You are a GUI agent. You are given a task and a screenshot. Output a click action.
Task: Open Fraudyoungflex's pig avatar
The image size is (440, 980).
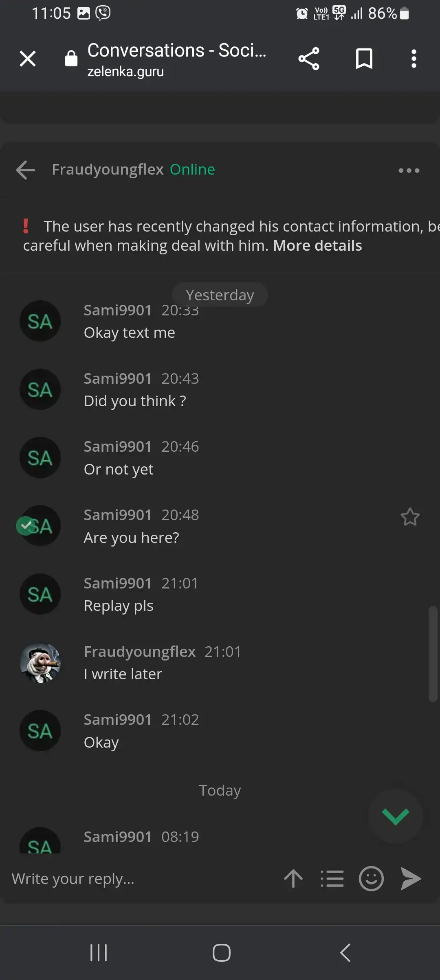pyautogui.click(x=40, y=663)
